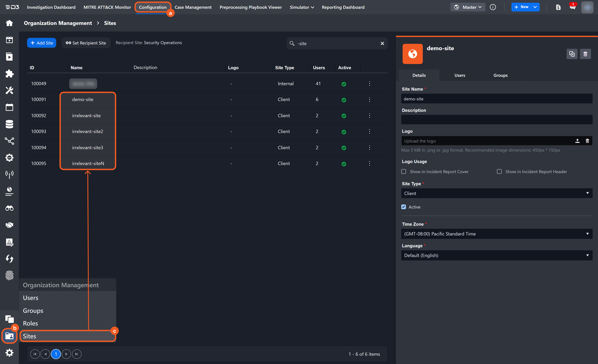Viewport: 598px width, 364px height.
Task: Open the notifications inbox icon with badge
Action: 573,7
